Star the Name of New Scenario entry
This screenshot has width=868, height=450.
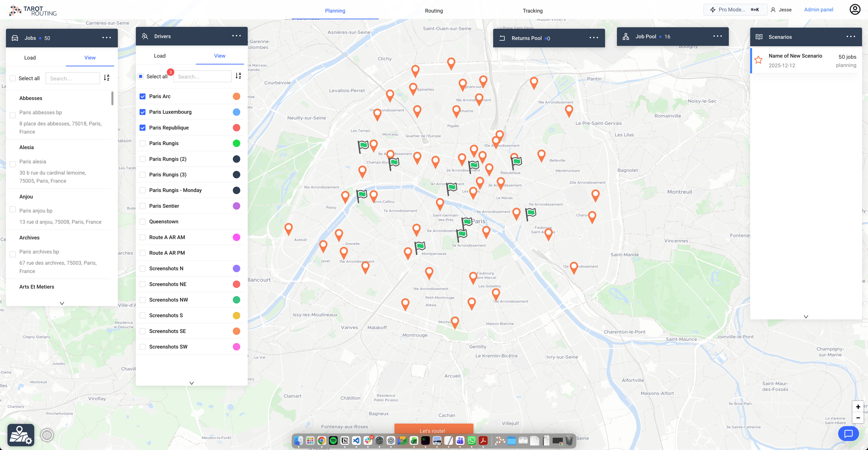point(758,60)
